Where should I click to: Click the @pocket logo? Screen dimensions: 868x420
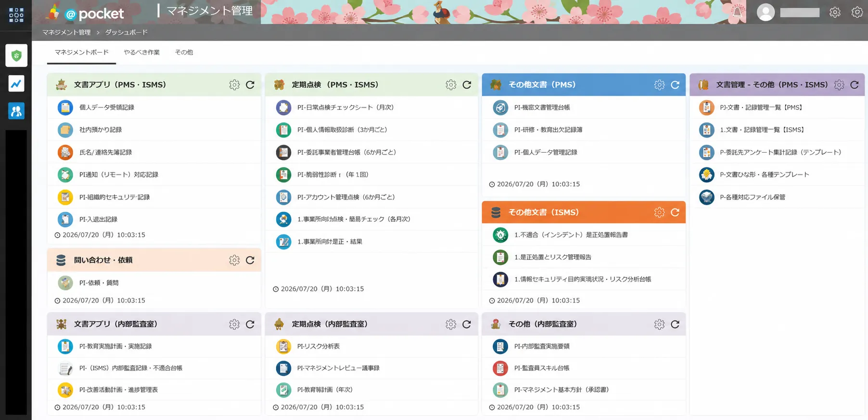coord(86,13)
